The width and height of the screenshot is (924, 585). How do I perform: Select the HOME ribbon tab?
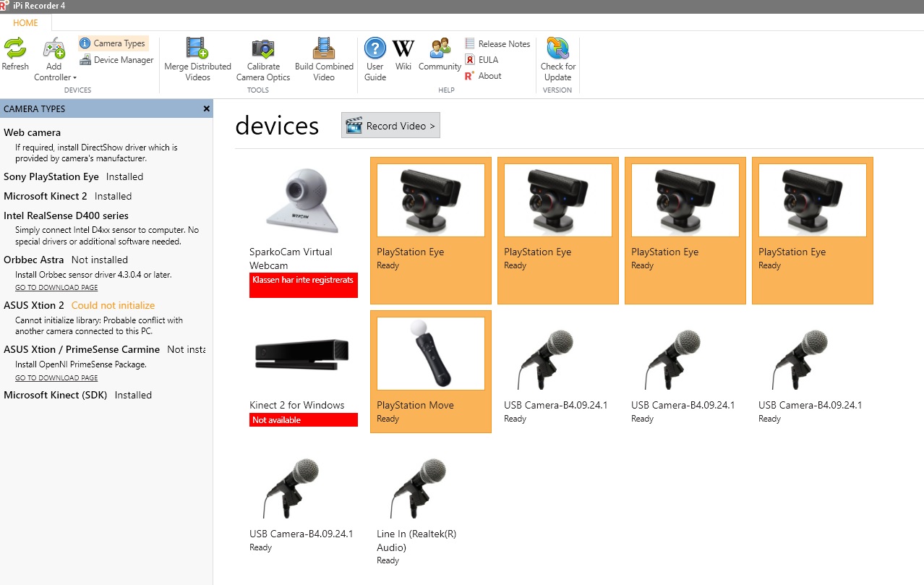point(25,23)
